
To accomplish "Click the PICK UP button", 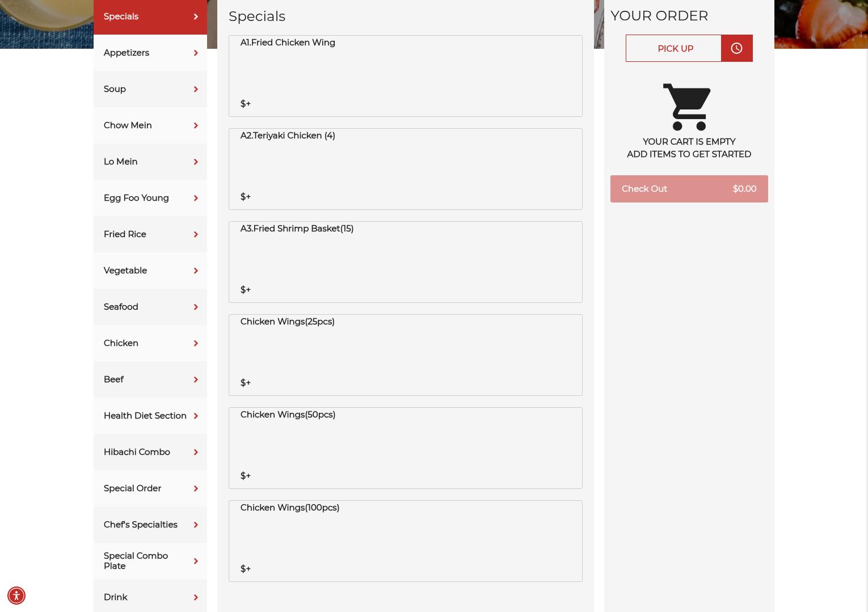I will [x=673, y=48].
